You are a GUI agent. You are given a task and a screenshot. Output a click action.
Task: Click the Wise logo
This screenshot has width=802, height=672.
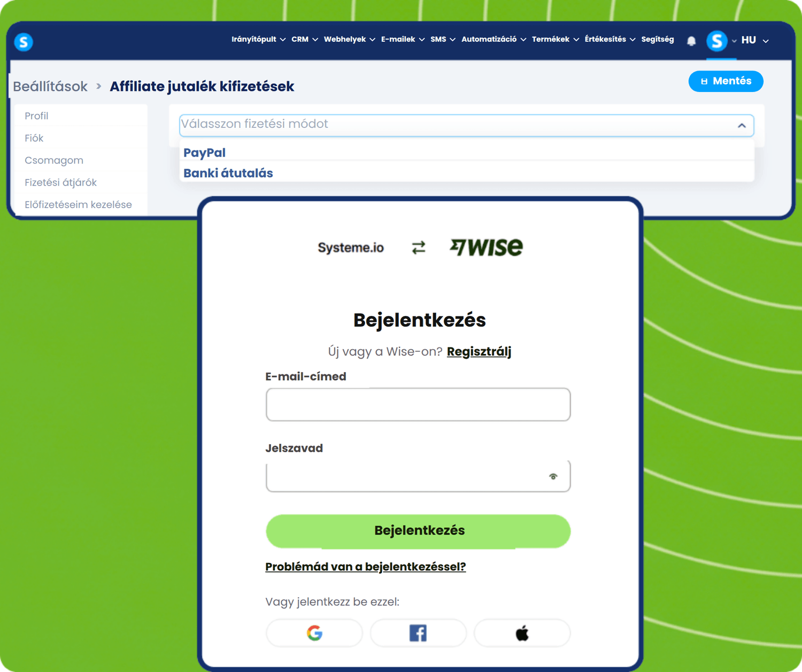(x=486, y=247)
